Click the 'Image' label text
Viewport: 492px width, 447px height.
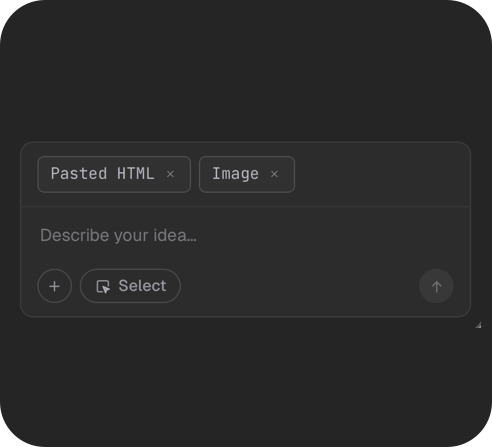[x=235, y=174]
